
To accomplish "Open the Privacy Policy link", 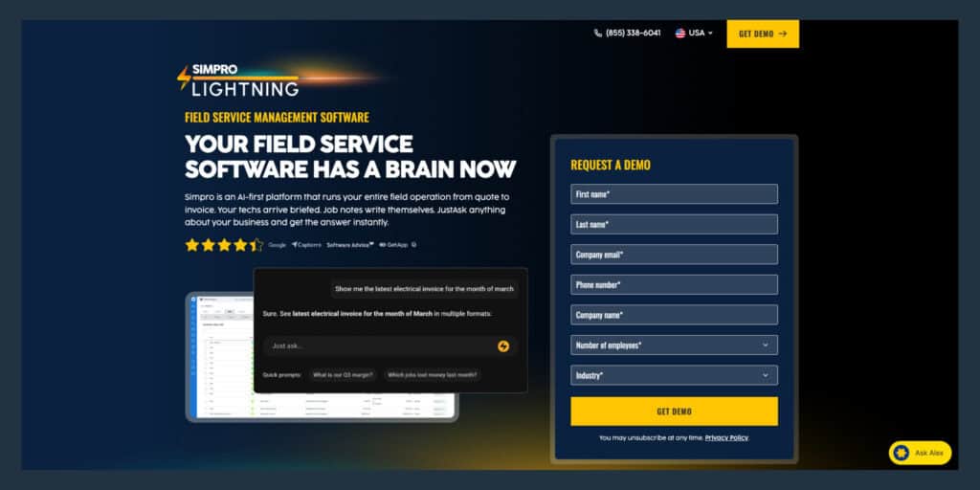I will pos(726,438).
